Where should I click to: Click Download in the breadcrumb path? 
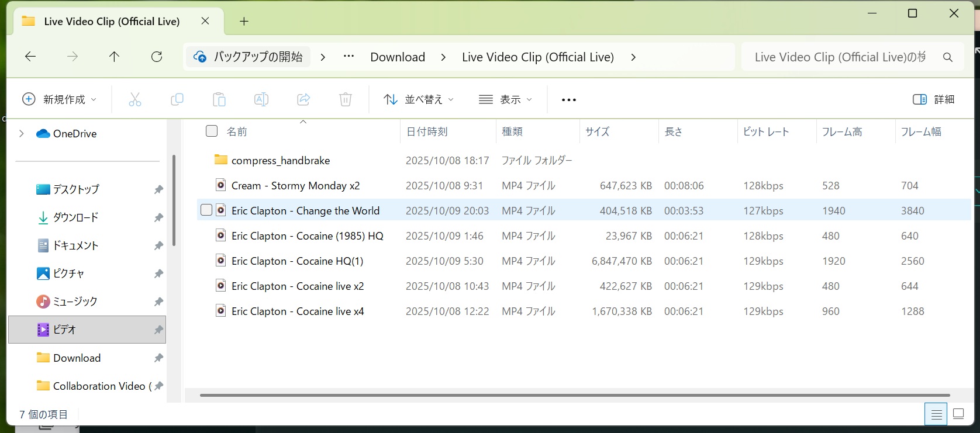pos(398,57)
